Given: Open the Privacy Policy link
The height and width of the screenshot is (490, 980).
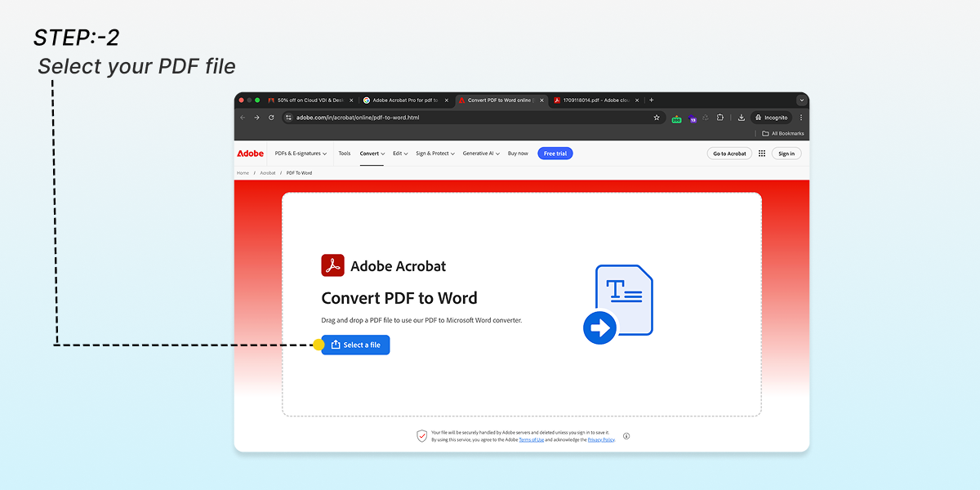Looking at the screenshot, I should (x=601, y=439).
